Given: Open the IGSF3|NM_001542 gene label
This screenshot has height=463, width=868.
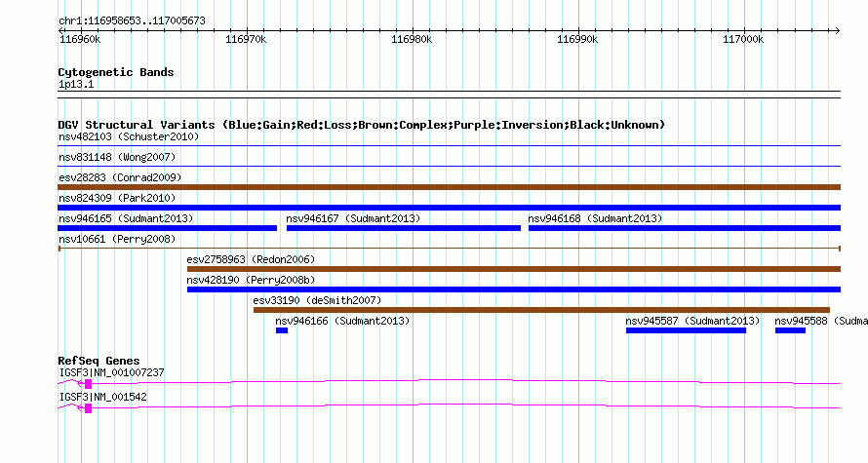Looking at the screenshot, I should 102,397.
